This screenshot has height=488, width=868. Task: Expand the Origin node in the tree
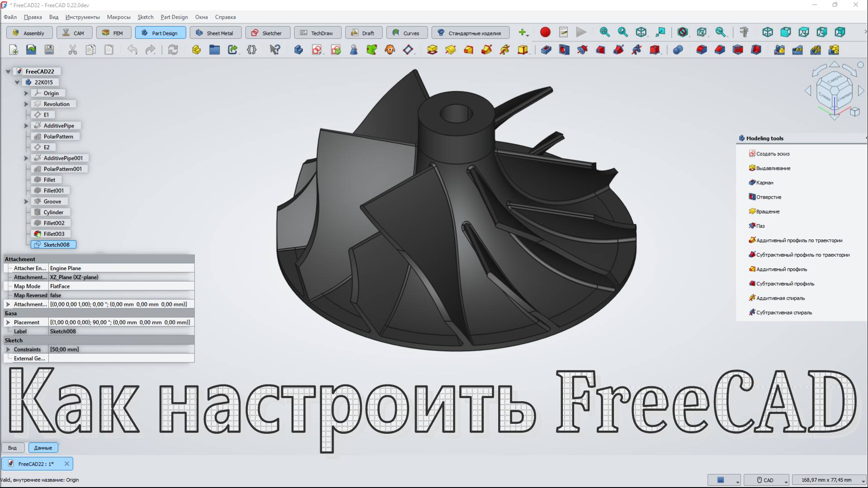(26, 93)
